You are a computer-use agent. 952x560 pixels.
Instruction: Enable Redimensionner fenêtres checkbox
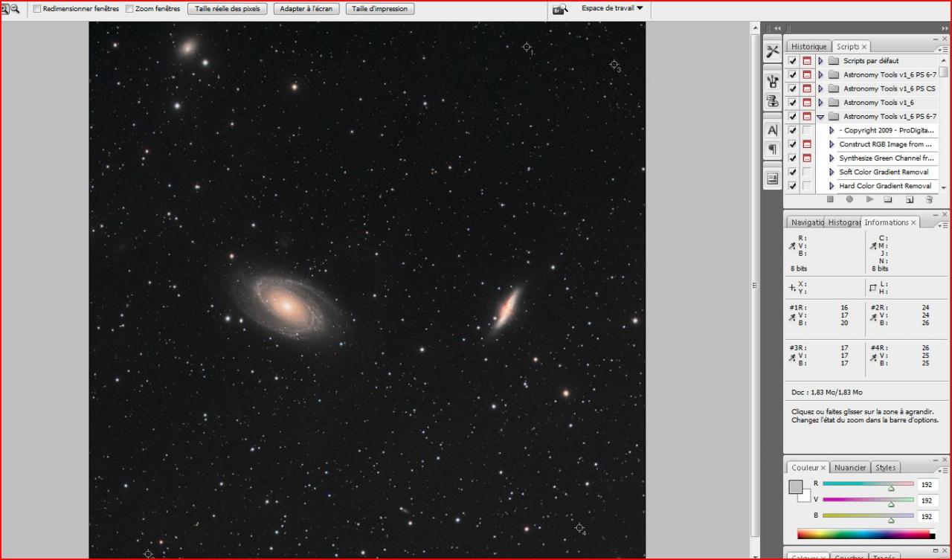pyautogui.click(x=37, y=9)
